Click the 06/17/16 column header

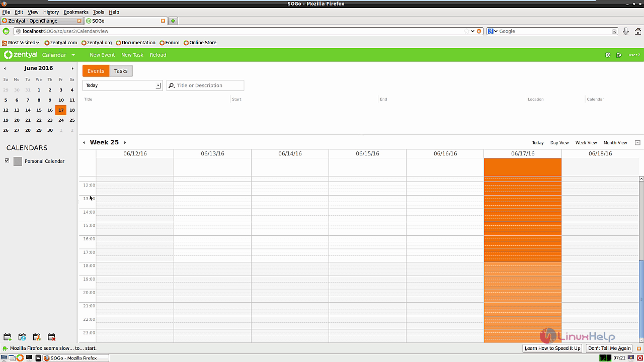pyautogui.click(x=523, y=153)
